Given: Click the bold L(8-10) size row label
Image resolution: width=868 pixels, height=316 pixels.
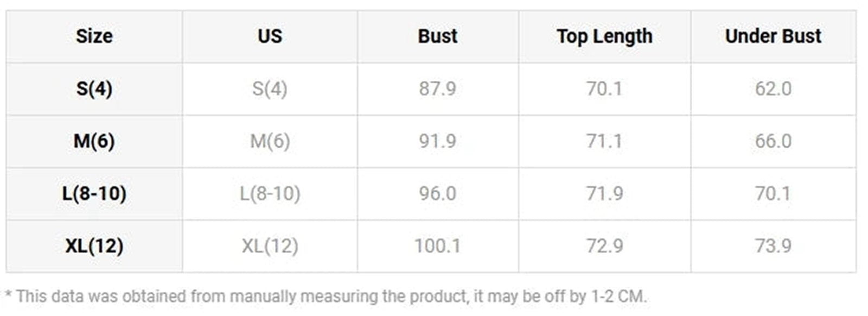Looking at the screenshot, I should coord(94,193).
